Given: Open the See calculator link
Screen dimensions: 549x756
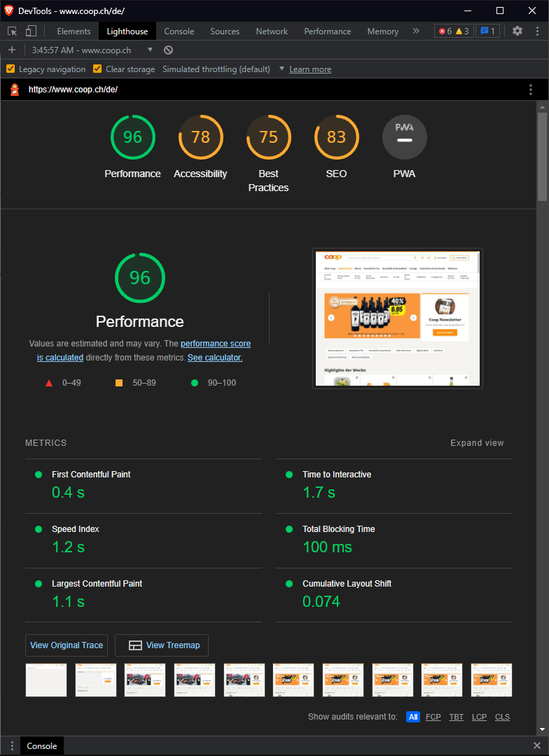Looking at the screenshot, I should [215, 358].
